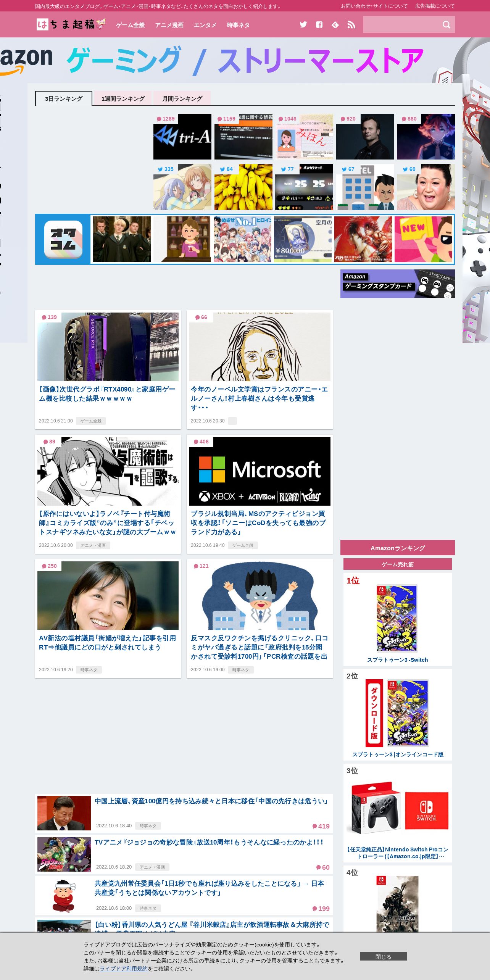Open ジョジョの奇妙な冒険 10周年 article
The height and width of the screenshot is (980, 490).
tap(209, 842)
